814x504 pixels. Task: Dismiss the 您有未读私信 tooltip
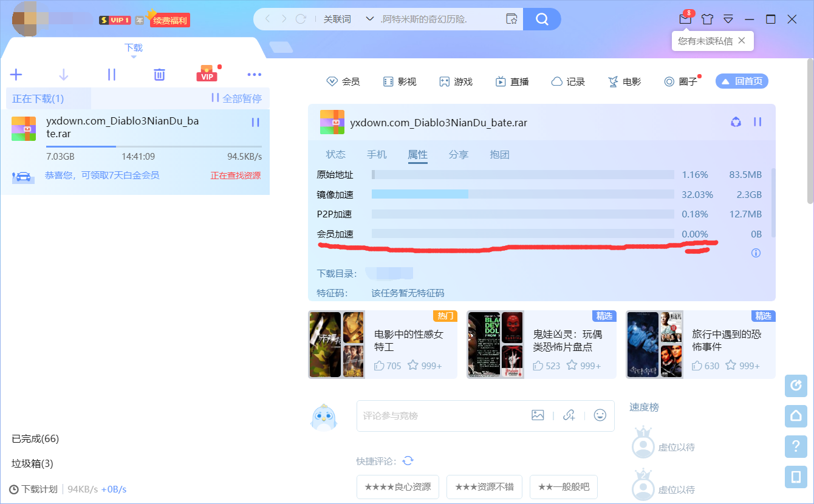click(x=741, y=41)
